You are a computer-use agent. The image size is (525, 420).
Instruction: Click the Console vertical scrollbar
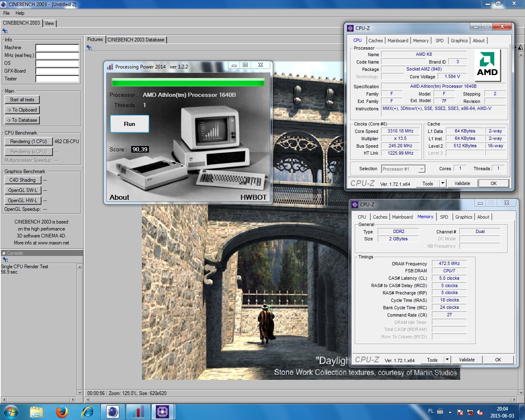[80, 330]
